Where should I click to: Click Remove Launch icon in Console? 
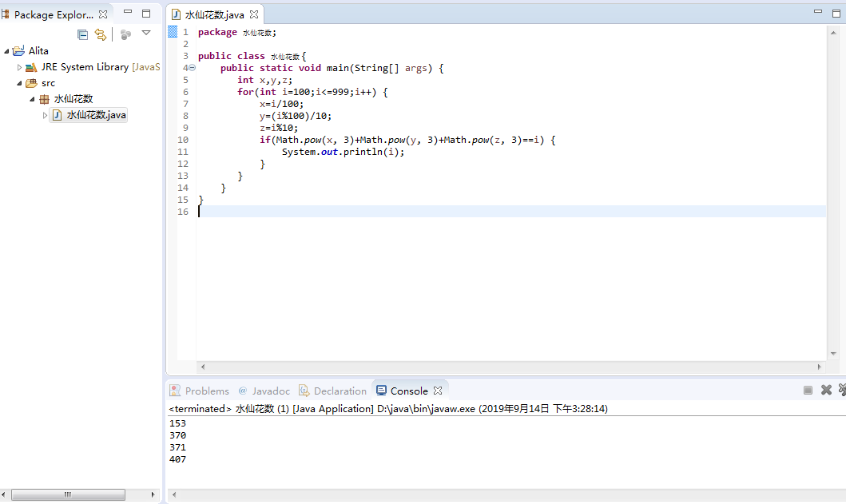click(826, 390)
